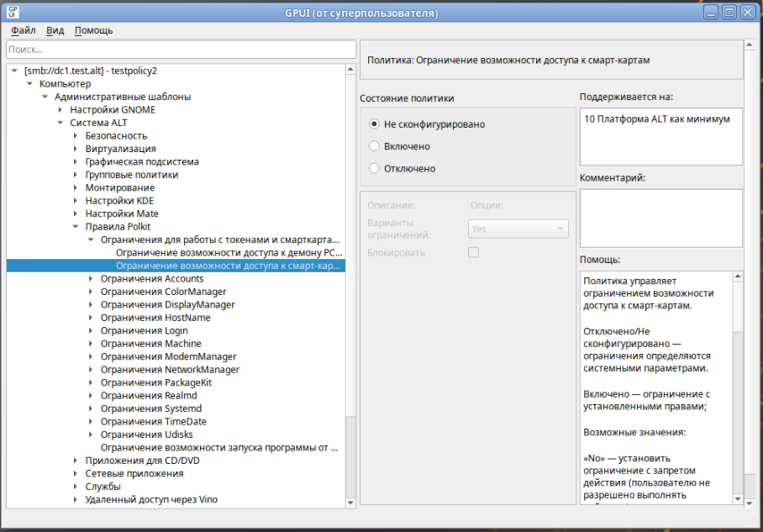
Task: Click the tree panel scroll-up arrow
Action: point(350,70)
